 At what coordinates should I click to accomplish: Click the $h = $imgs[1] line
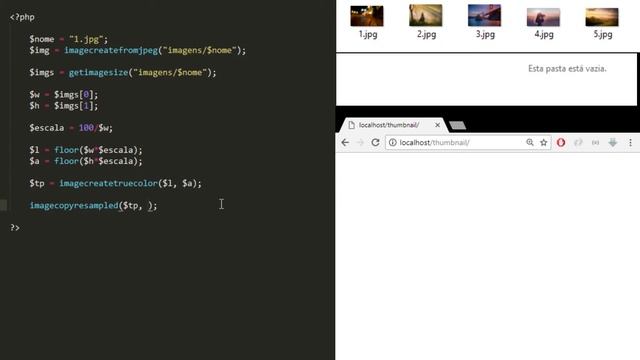[64, 106]
